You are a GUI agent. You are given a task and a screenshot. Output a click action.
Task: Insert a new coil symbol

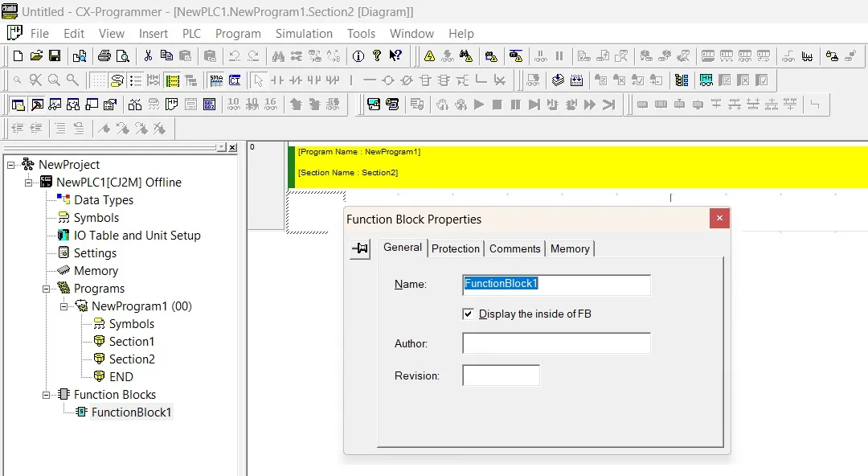pyautogui.click(x=388, y=80)
